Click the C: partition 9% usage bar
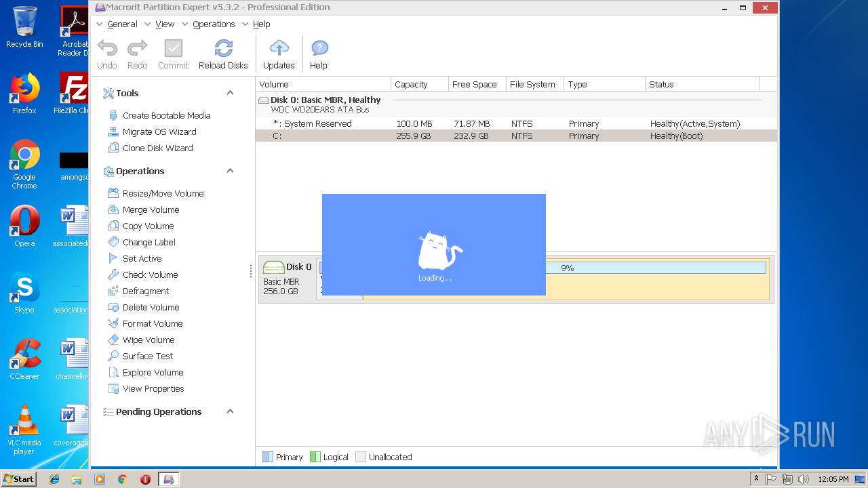Image resolution: width=868 pixels, height=488 pixels. coord(567,268)
